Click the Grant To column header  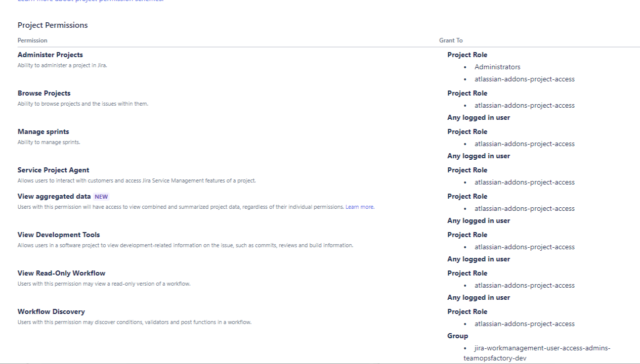(x=451, y=40)
